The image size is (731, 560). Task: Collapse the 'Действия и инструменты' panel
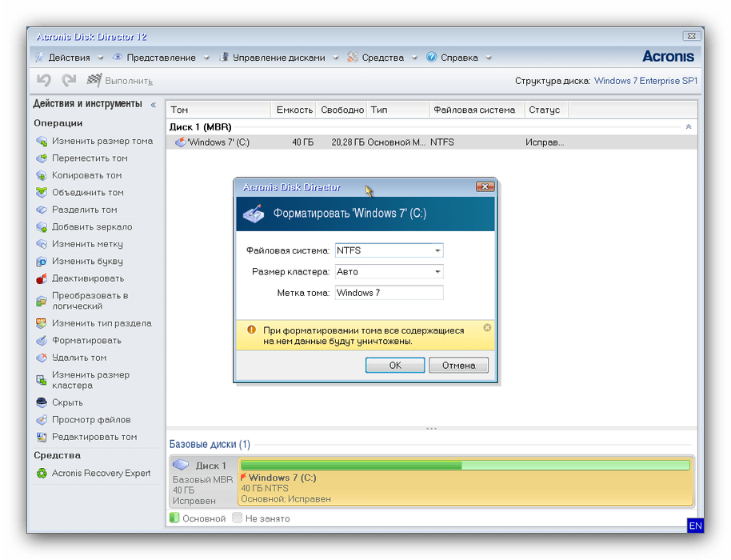point(153,104)
